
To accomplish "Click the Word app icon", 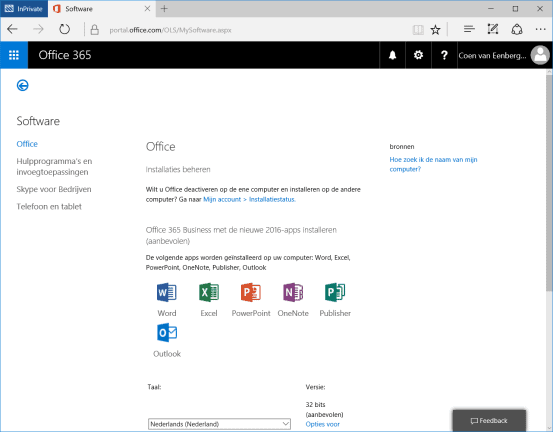I will click(x=167, y=292).
